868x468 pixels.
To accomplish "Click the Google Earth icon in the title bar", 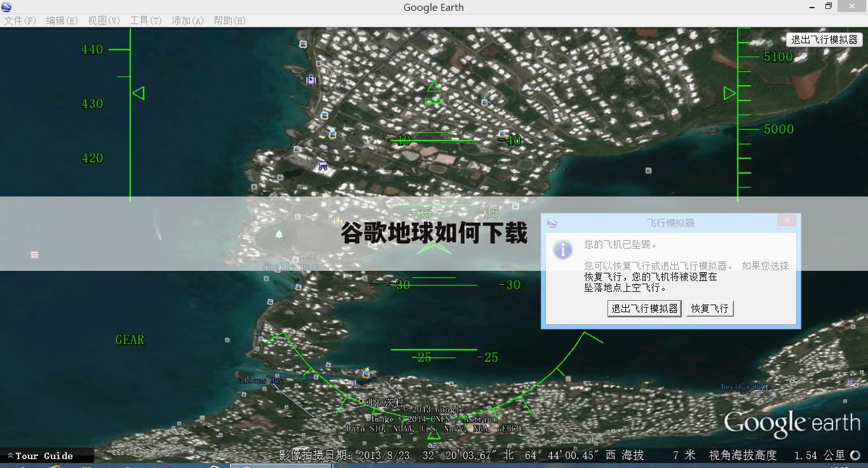I will (6, 7).
